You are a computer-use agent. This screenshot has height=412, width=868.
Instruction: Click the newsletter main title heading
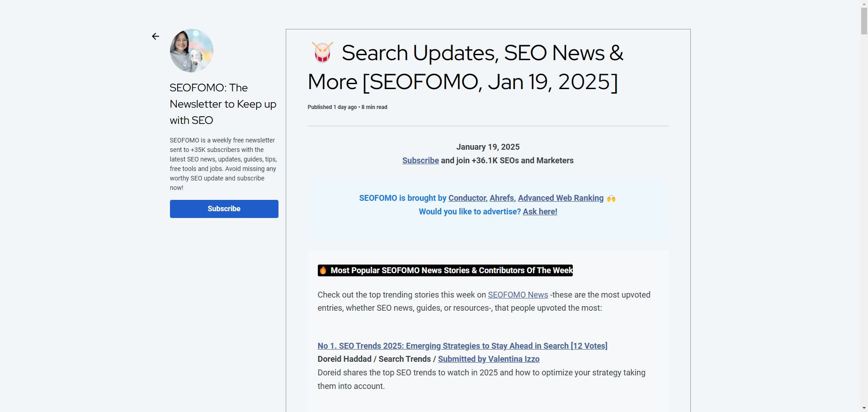(x=466, y=67)
